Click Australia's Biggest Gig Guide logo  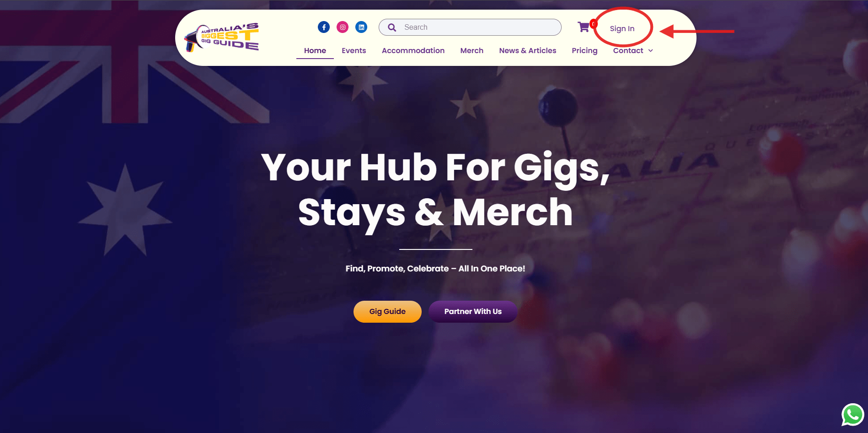pos(222,37)
